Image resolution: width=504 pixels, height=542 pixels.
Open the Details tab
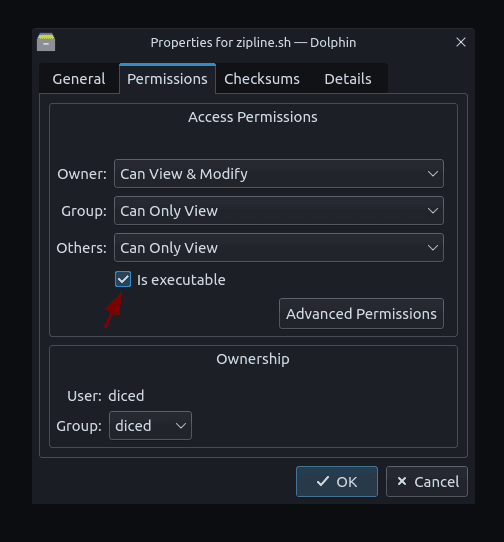[x=348, y=79]
